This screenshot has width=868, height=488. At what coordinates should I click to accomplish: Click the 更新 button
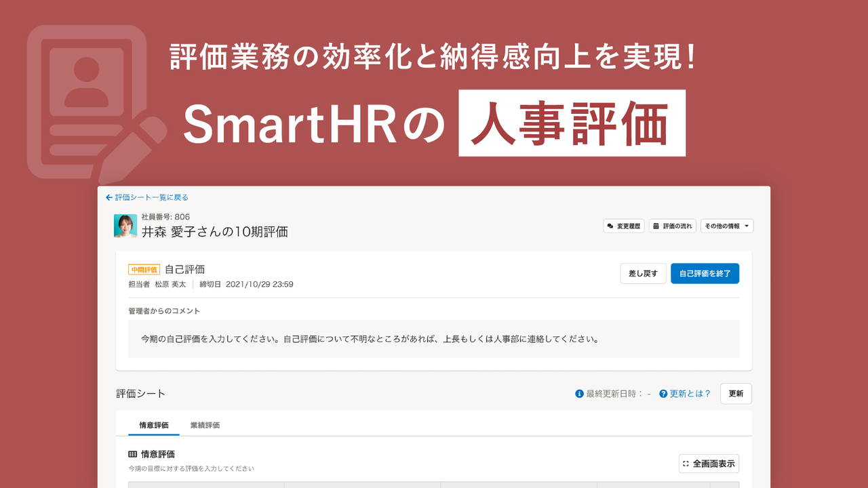point(736,393)
